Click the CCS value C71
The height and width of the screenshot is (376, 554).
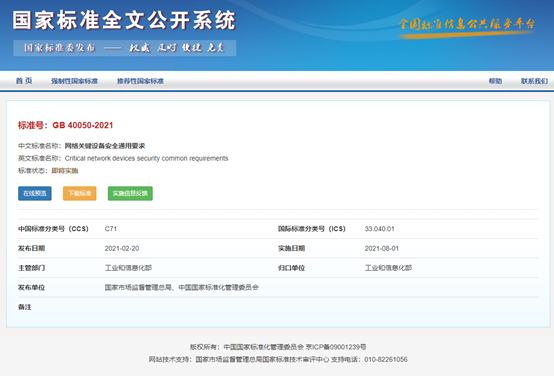pos(111,229)
